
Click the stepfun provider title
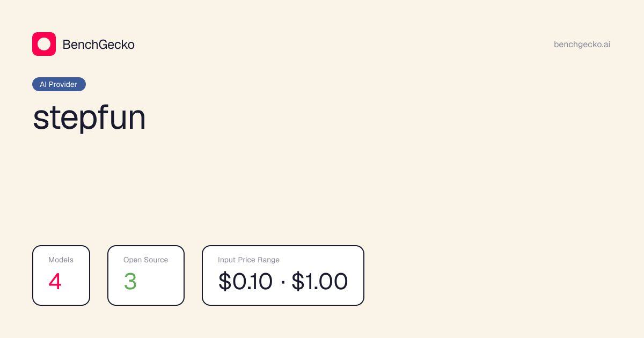click(89, 118)
